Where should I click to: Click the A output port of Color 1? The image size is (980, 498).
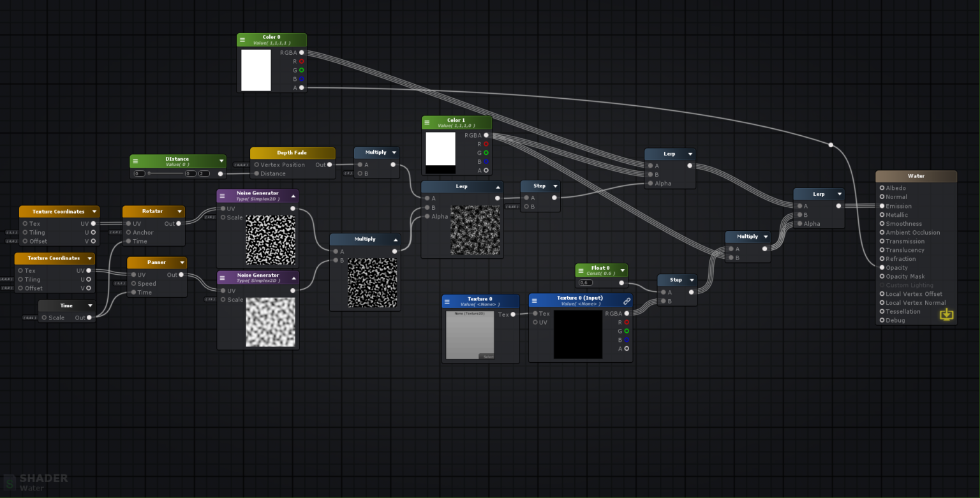pyautogui.click(x=486, y=170)
